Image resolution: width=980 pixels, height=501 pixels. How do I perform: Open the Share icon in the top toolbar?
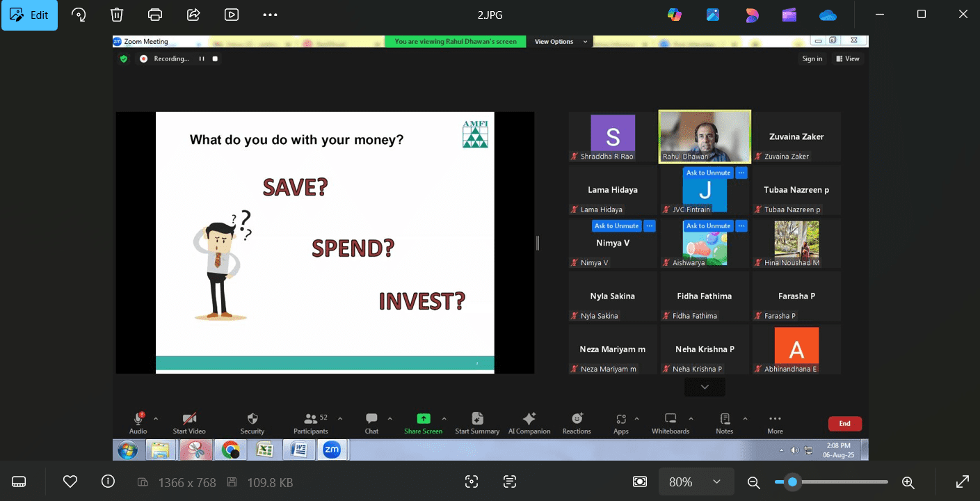pos(193,15)
